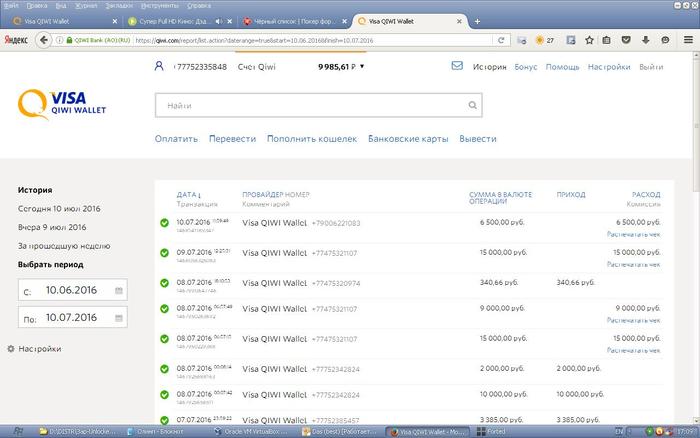
Task: Reload the page with the refresh icon
Action: tap(501, 40)
